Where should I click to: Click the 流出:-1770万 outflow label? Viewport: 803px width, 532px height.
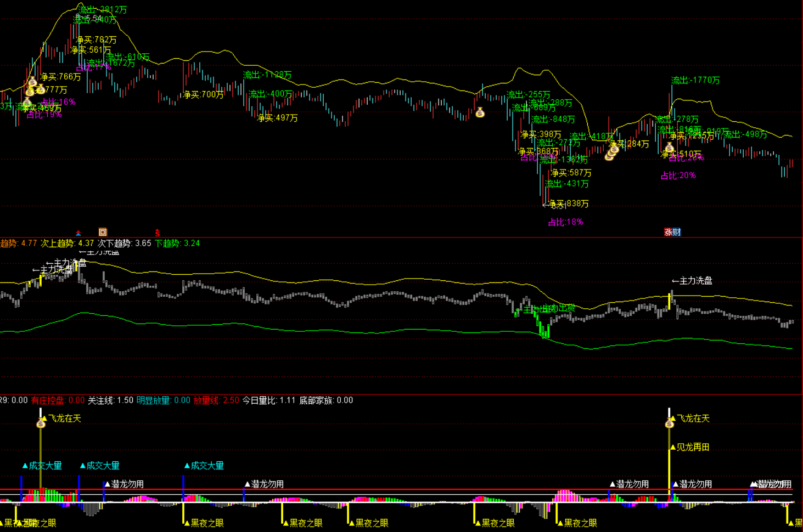[695, 81]
